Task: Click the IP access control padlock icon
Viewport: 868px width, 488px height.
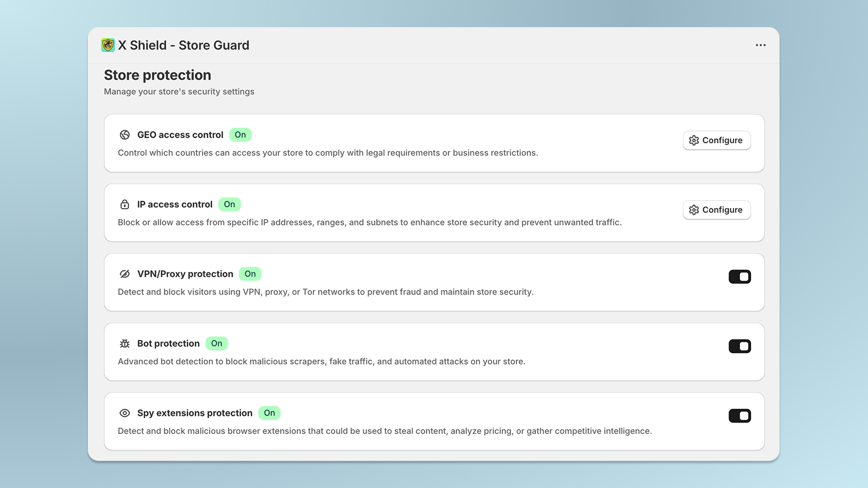Action: 124,204
